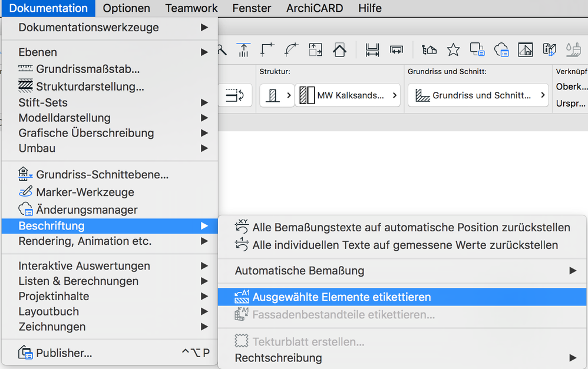Click the toolbar icon with upward arrow

click(243, 50)
